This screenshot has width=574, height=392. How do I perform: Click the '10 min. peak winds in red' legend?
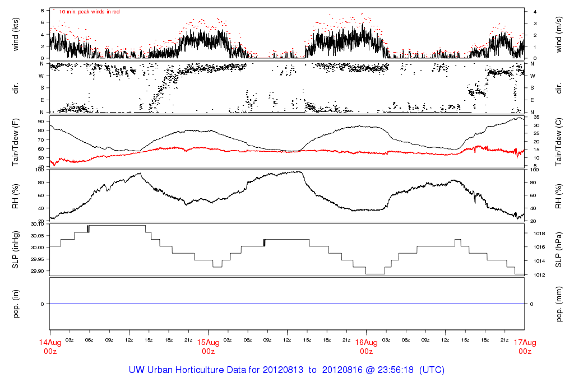coord(89,12)
